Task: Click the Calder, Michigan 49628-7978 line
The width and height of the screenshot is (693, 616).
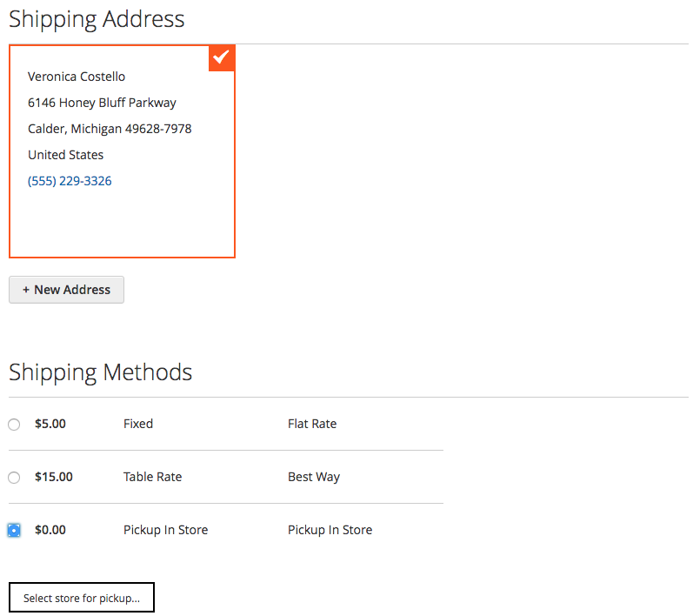Action: (110, 129)
